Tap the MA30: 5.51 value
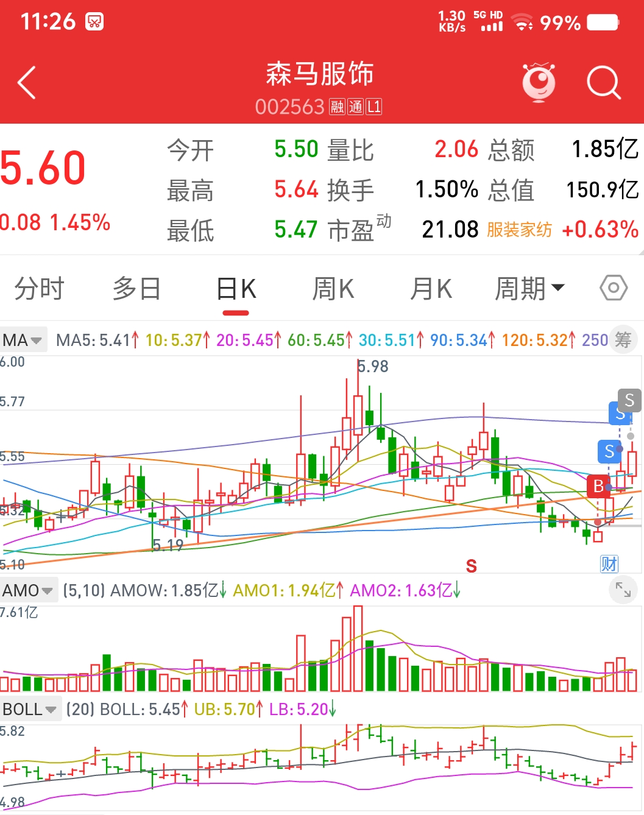 pyautogui.click(x=391, y=340)
